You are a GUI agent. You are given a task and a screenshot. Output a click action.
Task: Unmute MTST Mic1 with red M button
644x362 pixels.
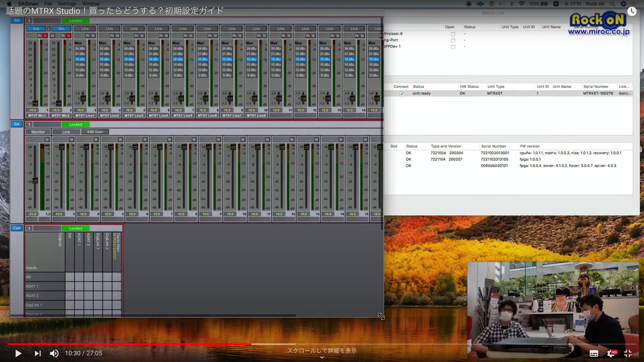[45, 36]
